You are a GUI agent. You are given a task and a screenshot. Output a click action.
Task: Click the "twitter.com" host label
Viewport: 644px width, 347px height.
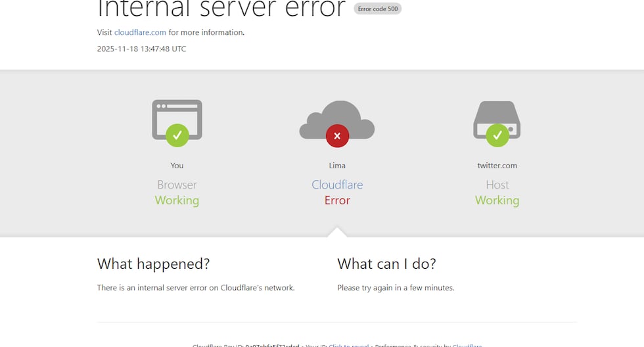(x=497, y=166)
